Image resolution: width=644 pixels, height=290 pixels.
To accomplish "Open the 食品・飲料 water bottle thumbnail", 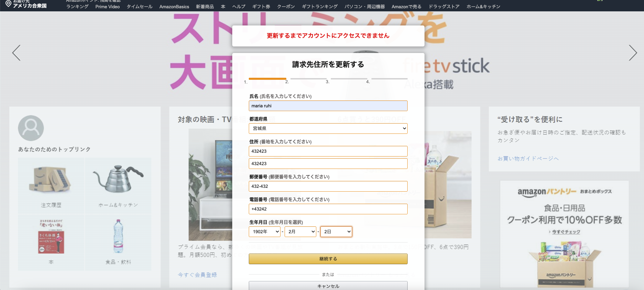I will tap(118, 236).
